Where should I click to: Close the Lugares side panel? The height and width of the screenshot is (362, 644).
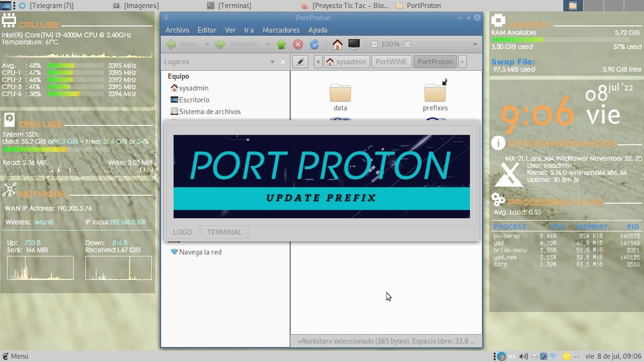283,62
